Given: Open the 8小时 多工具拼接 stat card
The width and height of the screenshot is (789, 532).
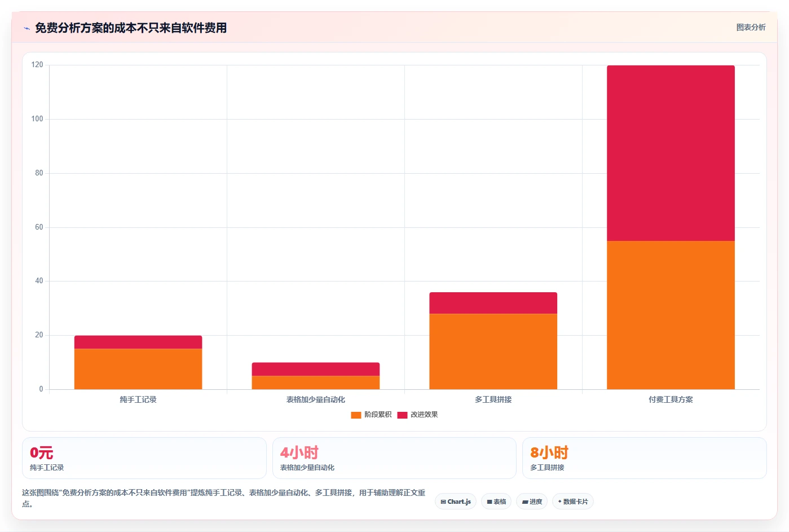Looking at the screenshot, I should coord(645,458).
